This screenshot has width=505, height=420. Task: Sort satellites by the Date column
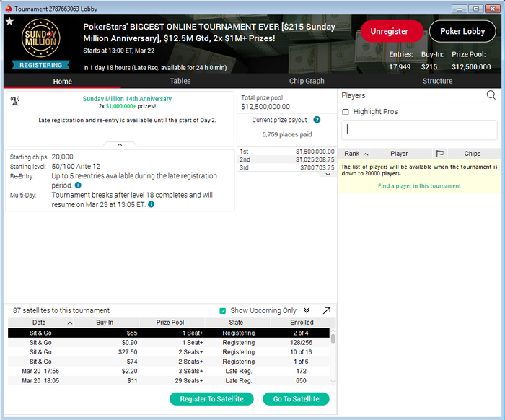tap(41, 323)
